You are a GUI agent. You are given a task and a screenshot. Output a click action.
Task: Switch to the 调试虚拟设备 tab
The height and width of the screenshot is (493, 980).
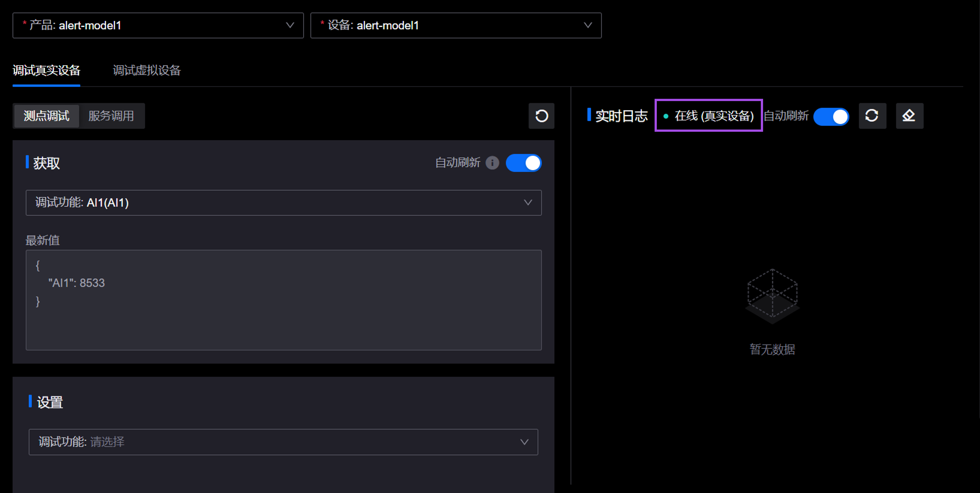[x=147, y=70]
